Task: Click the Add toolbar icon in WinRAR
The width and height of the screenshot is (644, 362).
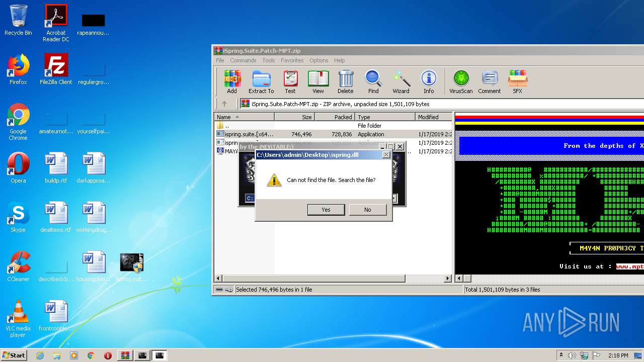Action: pyautogui.click(x=232, y=81)
